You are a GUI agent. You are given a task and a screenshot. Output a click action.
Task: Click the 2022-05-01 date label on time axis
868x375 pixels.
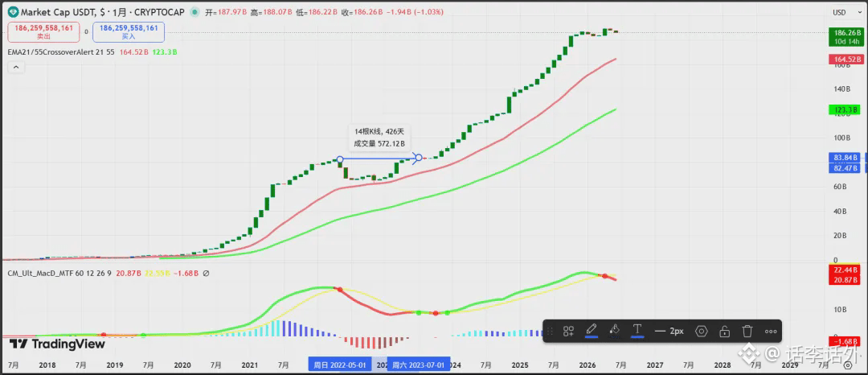pos(339,365)
